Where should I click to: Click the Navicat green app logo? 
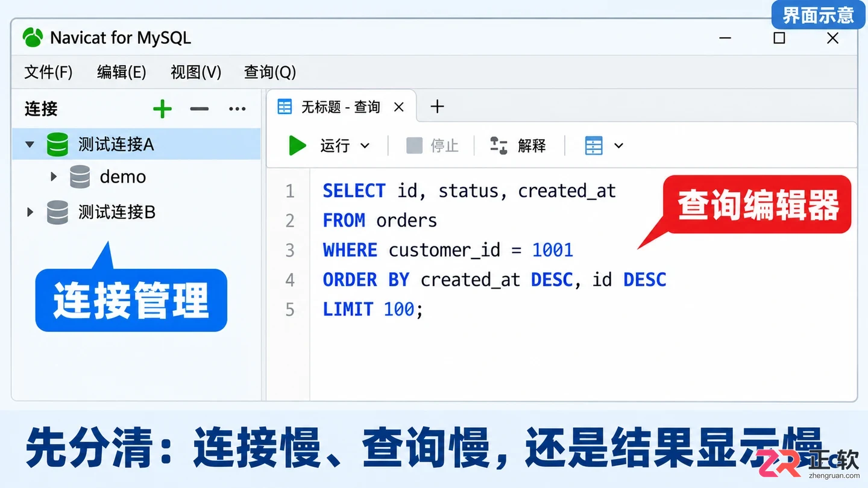[x=33, y=37]
